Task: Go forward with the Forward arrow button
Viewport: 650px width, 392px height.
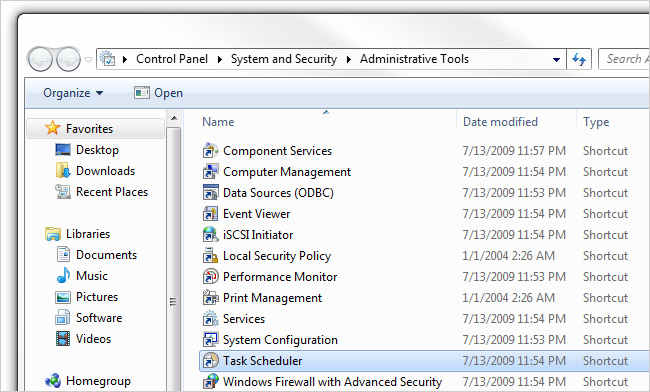Action: click(x=68, y=59)
